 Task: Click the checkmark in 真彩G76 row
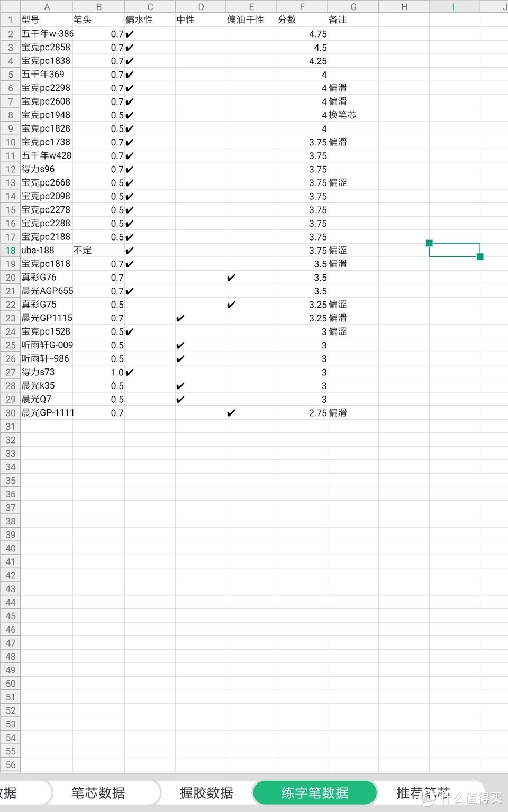(231, 278)
